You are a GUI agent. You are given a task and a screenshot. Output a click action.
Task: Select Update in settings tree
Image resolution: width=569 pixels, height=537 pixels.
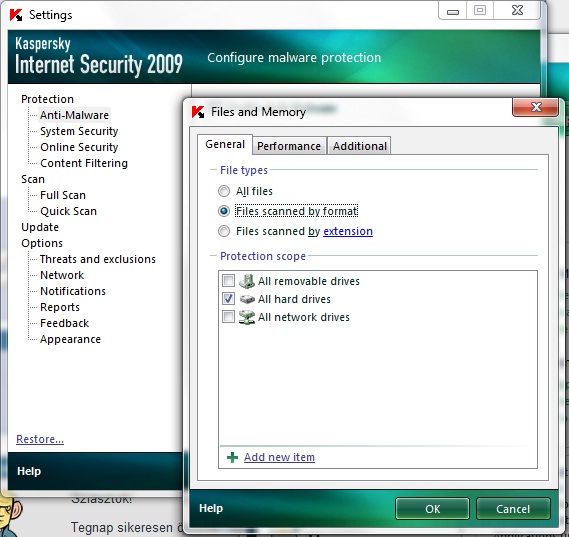[x=40, y=227]
